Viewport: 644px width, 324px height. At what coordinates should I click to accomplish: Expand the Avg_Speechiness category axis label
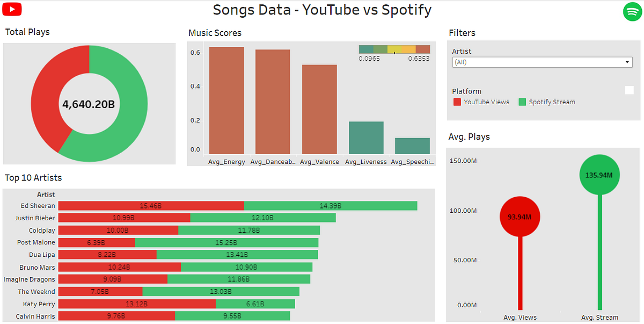(x=411, y=161)
